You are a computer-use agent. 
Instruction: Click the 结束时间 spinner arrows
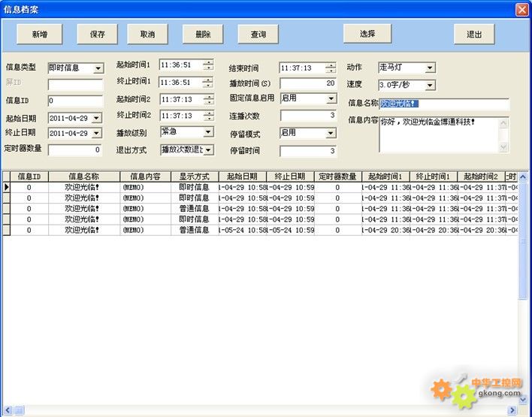[x=331, y=68]
